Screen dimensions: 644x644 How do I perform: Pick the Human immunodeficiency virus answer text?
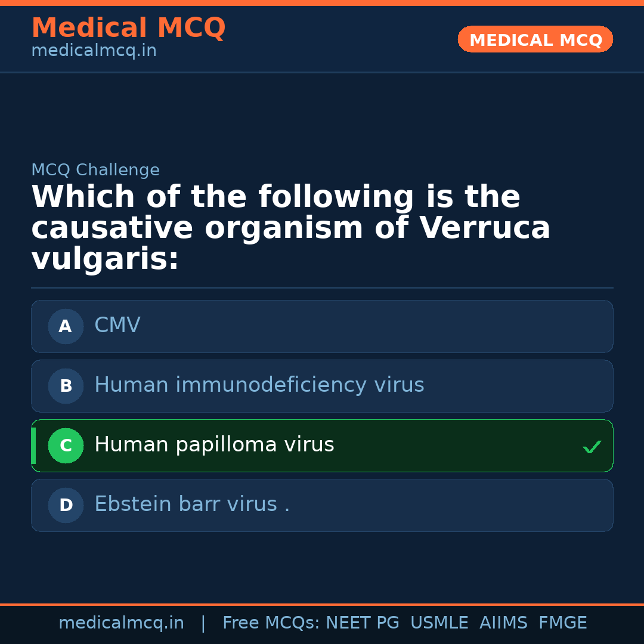click(259, 385)
